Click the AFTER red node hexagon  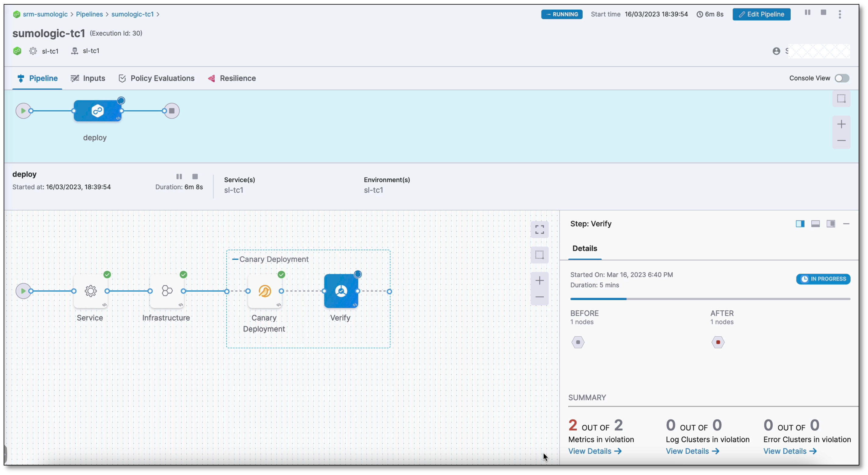(718, 342)
